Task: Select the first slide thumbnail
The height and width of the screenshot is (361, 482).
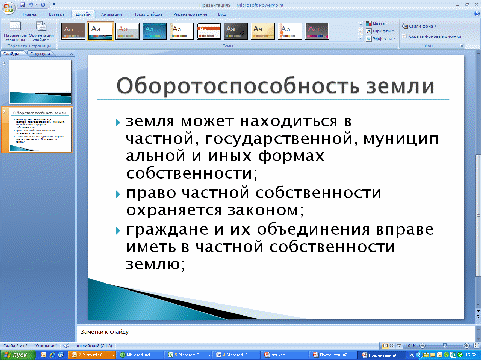Action: (x=40, y=82)
